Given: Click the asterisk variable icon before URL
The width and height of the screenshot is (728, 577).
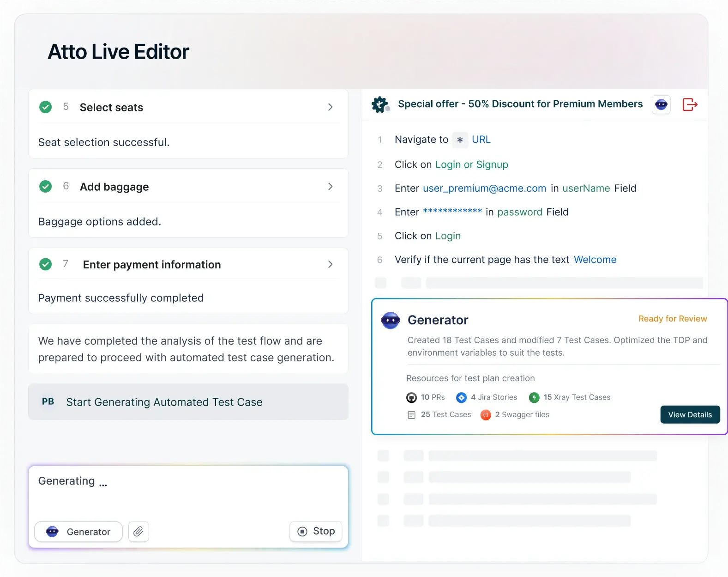Looking at the screenshot, I should click(x=460, y=140).
